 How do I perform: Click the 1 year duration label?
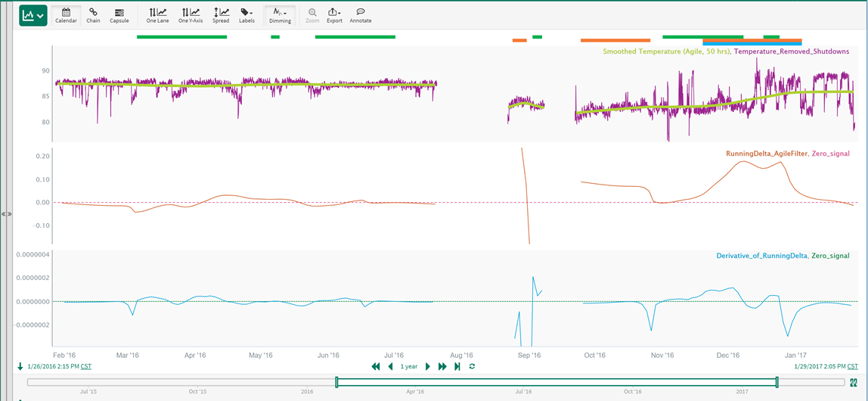coord(409,366)
